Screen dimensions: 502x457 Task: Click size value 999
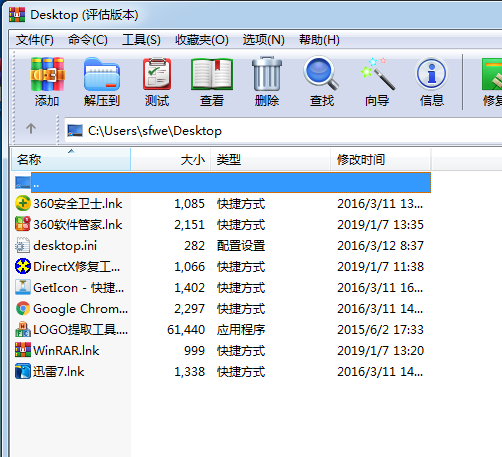pos(194,351)
